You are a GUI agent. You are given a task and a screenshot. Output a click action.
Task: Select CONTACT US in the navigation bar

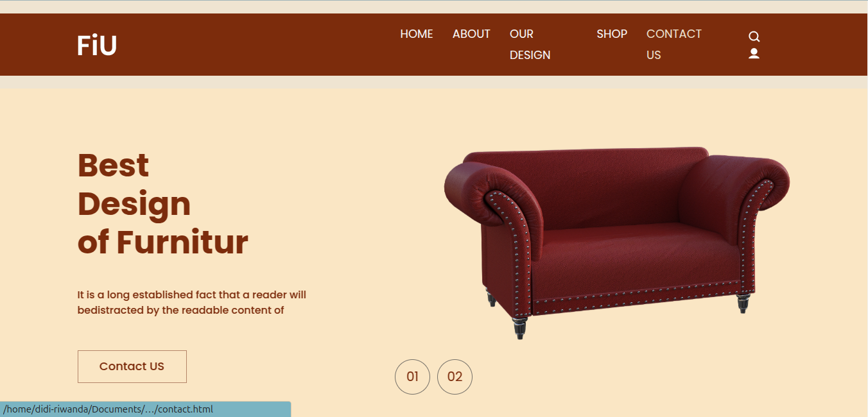tap(674, 44)
